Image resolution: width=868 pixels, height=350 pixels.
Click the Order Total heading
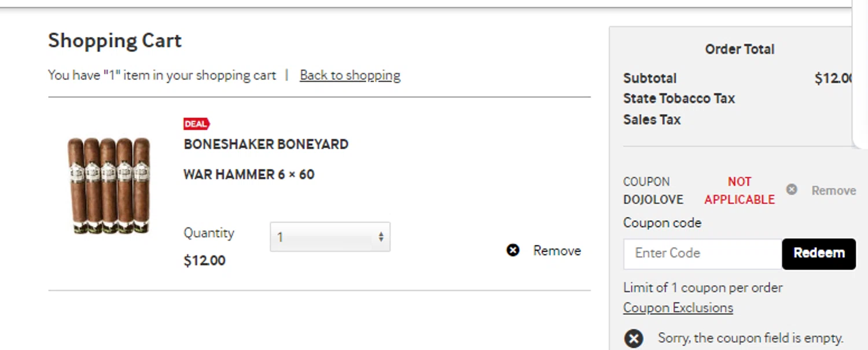739,49
